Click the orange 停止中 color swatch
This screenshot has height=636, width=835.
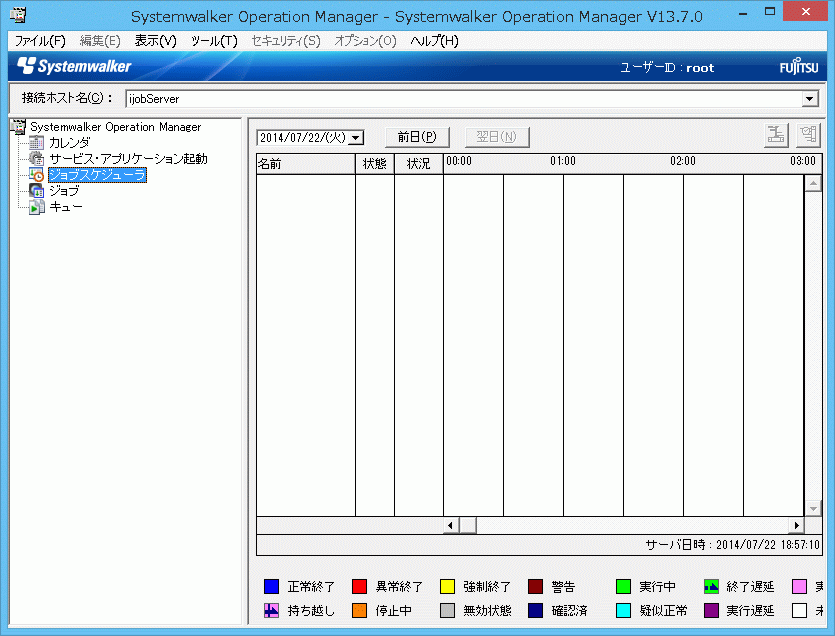(x=359, y=610)
